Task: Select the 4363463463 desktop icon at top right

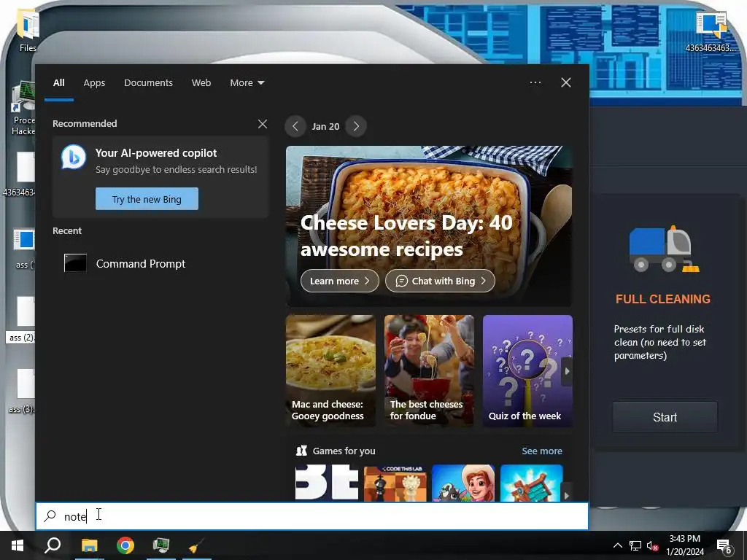Action: click(x=711, y=32)
